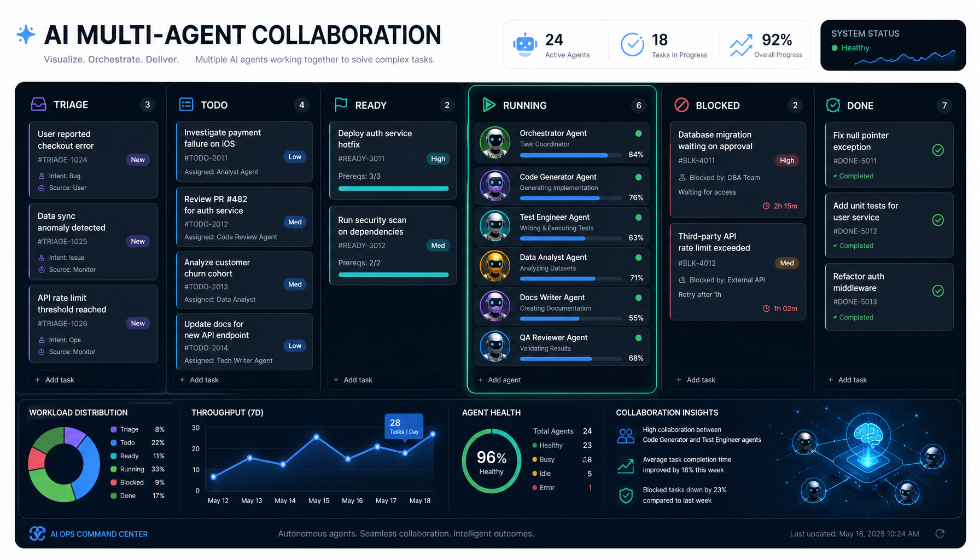Click the Running play column icon
980x560 pixels.
click(489, 105)
